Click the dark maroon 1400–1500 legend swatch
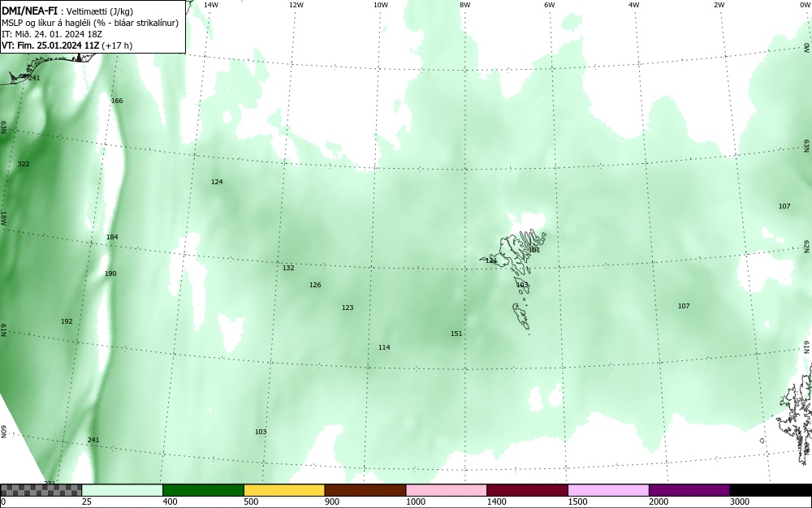Screen dimensions: 812x508 coord(527,490)
